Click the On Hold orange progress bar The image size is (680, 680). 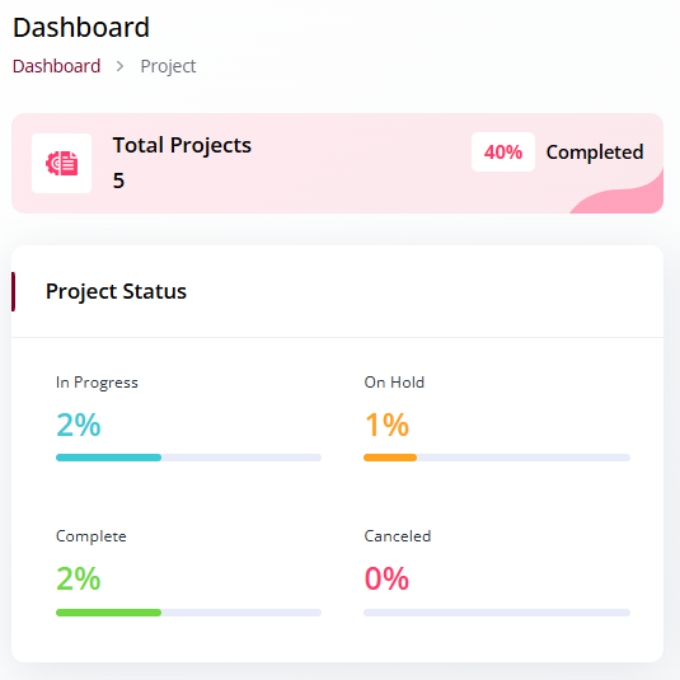tap(497, 458)
